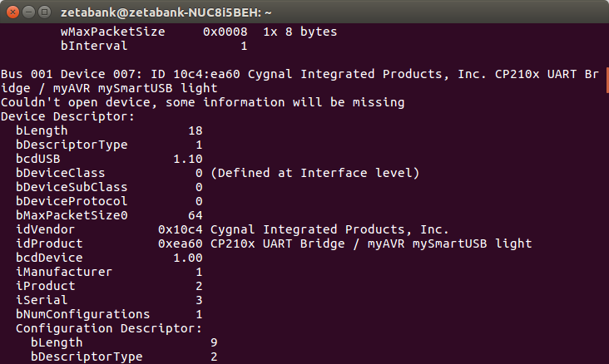Click the ID 10c4:ea60 text

196,74
